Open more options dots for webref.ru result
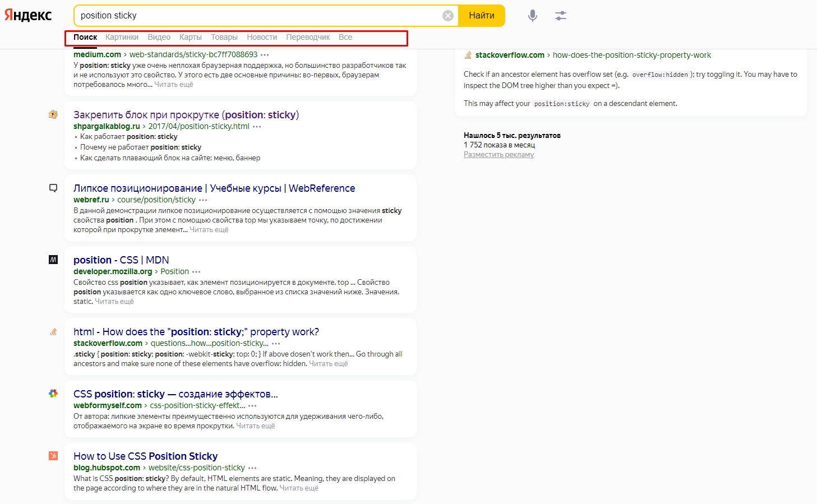Image resolution: width=817 pixels, height=504 pixels. (203, 200)
